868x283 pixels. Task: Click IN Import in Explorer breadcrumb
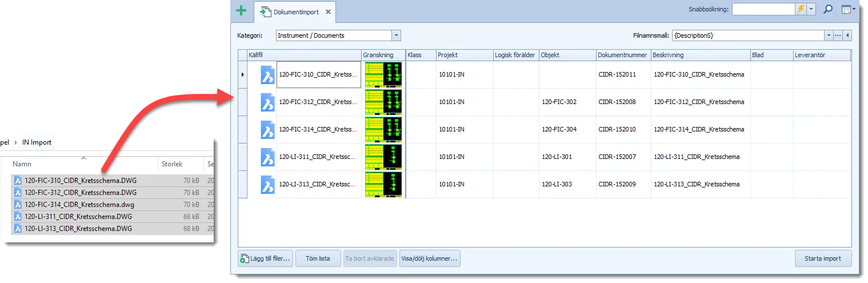pyautogui.click(x=37, y=142)
